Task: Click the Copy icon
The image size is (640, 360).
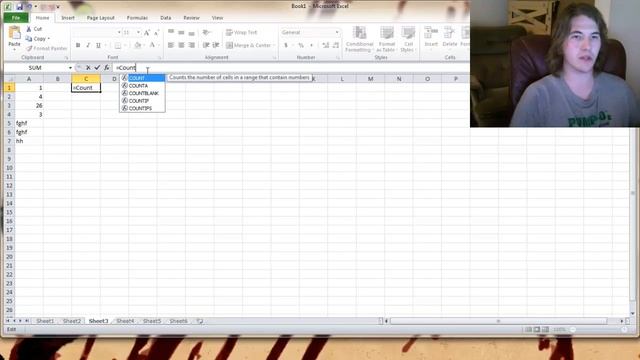Action: point(29,39)
